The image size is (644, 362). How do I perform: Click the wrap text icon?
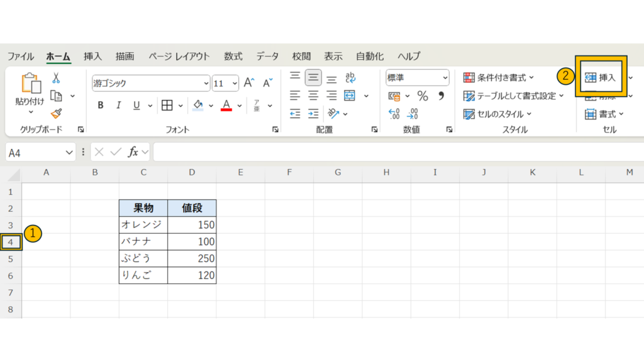click(350, 78)
